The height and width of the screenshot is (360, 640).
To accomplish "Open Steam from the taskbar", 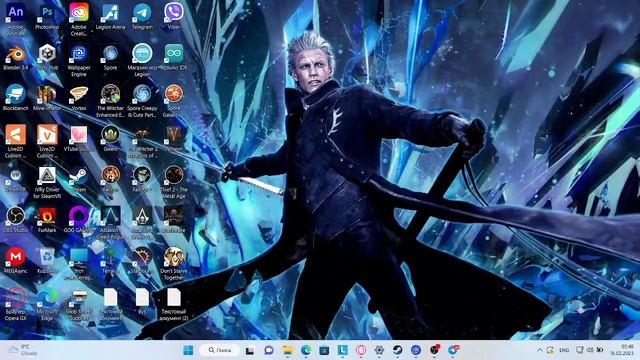I will click(398, 350).
